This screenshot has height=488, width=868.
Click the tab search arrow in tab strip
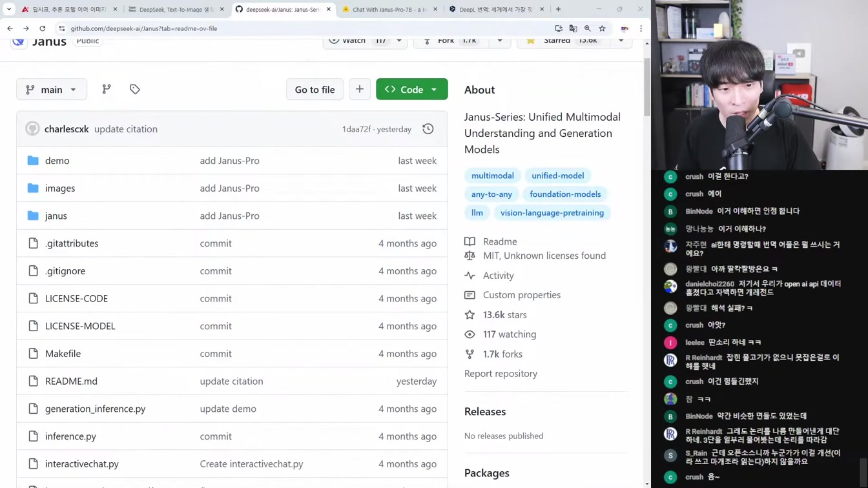click(9, 9)
